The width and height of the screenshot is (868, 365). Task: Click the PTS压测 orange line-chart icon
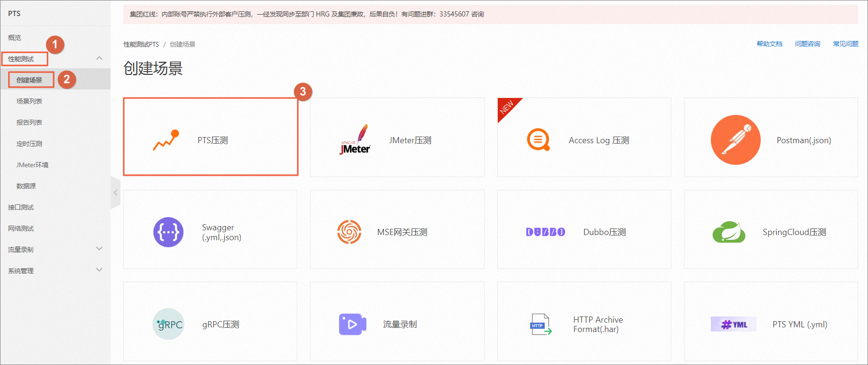(166, 140)
